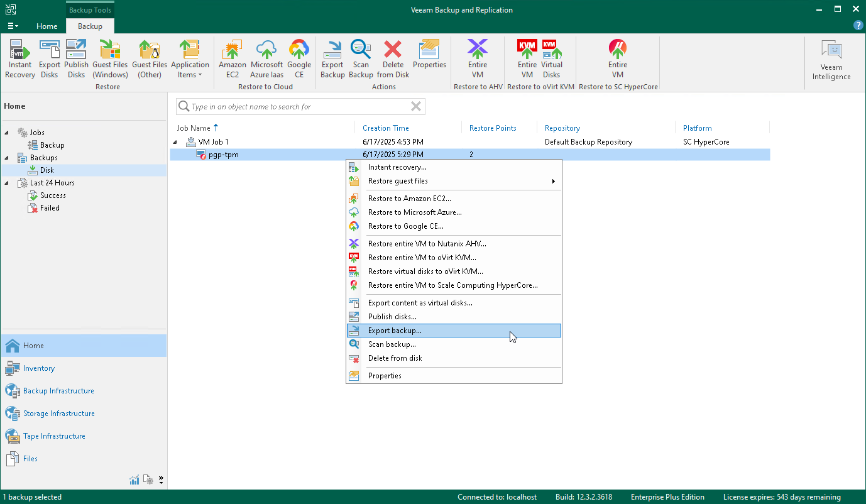The height and width of the screenshot is (504, 866).
Task: Choose Restore entire VM to Scale Computing HyperCore
Action: [x=454, y=285]
